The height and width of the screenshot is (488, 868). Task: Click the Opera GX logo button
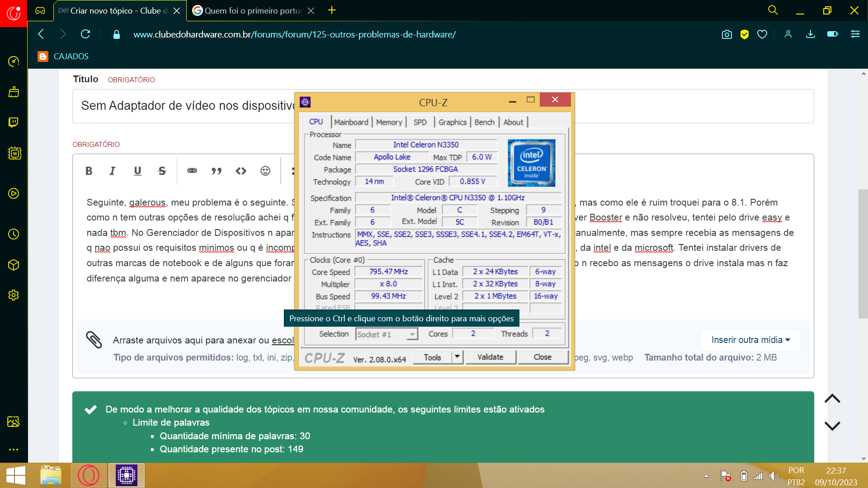(x=14, y=14)
